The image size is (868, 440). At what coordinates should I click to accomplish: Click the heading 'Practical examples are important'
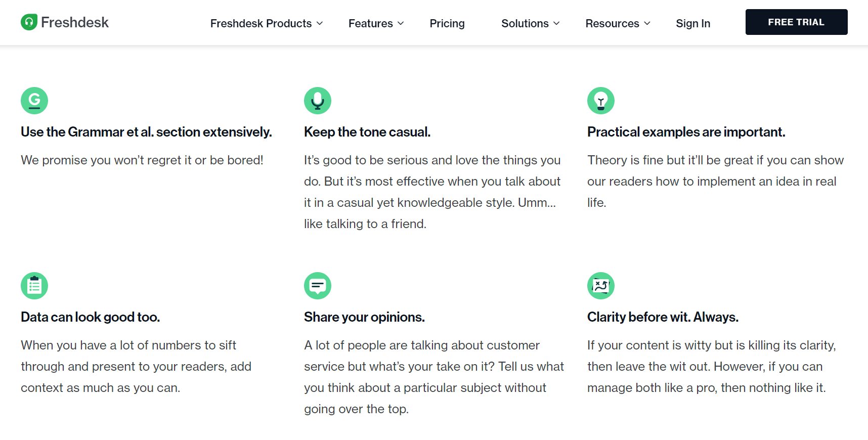pyautogui.click(x=686, y=131)
